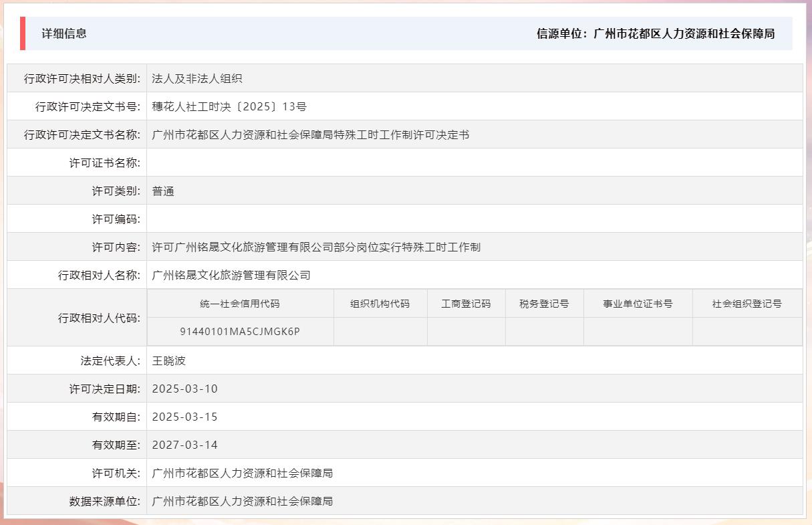Click legal representative name 王晓波

tap(168, 360)
